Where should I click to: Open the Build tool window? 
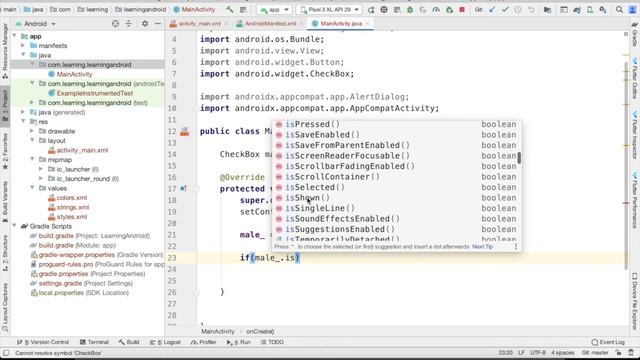[129, 342]
